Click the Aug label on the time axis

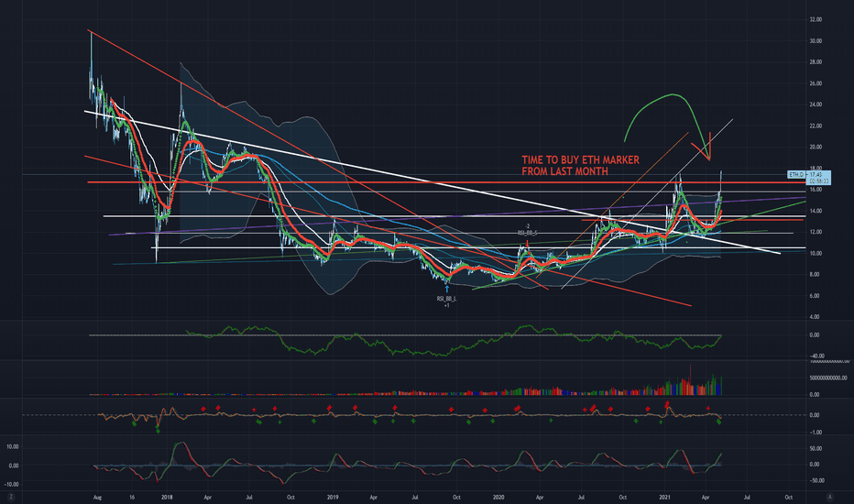pyautogui.click(x=97, y=498)
